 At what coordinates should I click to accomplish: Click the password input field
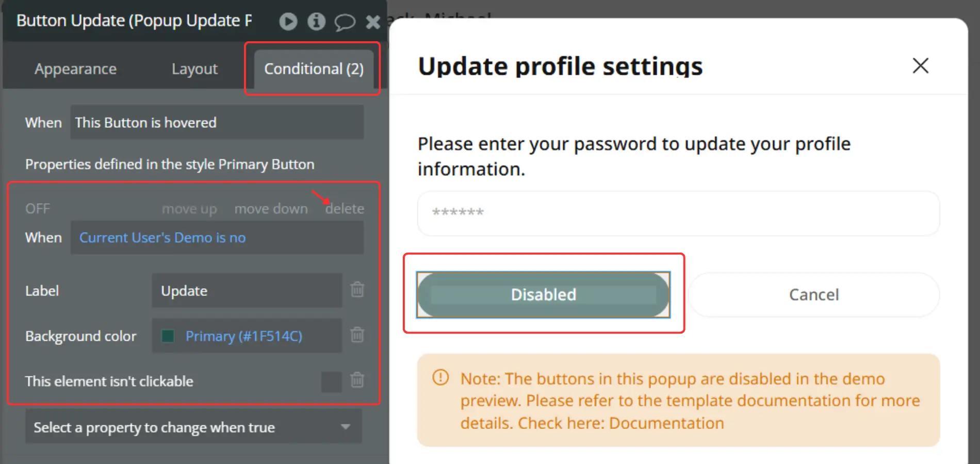pos(678,213)
